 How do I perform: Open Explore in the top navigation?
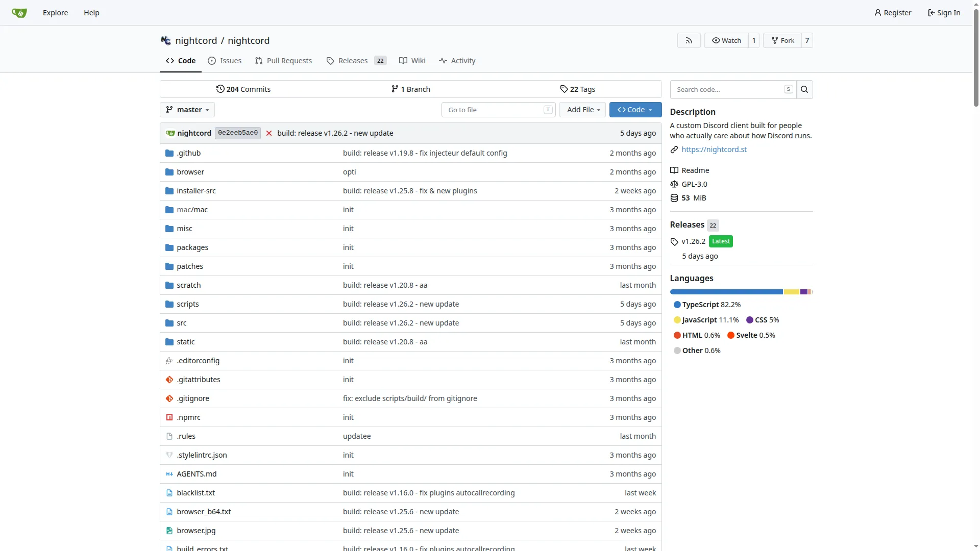click(55, 13)
